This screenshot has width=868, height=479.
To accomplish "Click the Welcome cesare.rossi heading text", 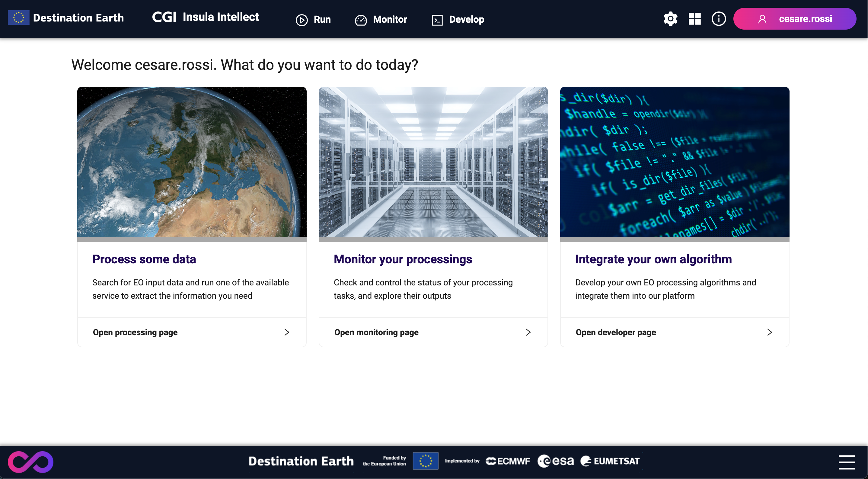I will coord(245,65).
